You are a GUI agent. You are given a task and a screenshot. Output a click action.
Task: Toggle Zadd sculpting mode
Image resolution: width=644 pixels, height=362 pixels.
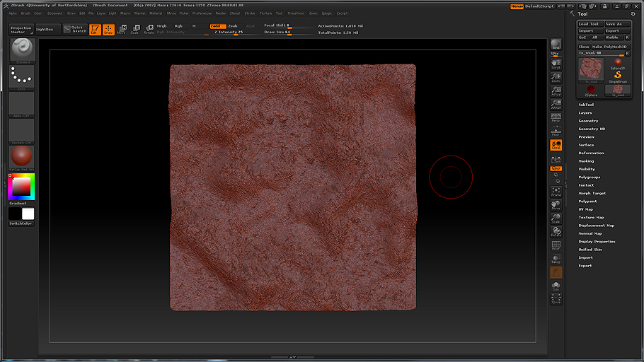click(x=218, y=26)
